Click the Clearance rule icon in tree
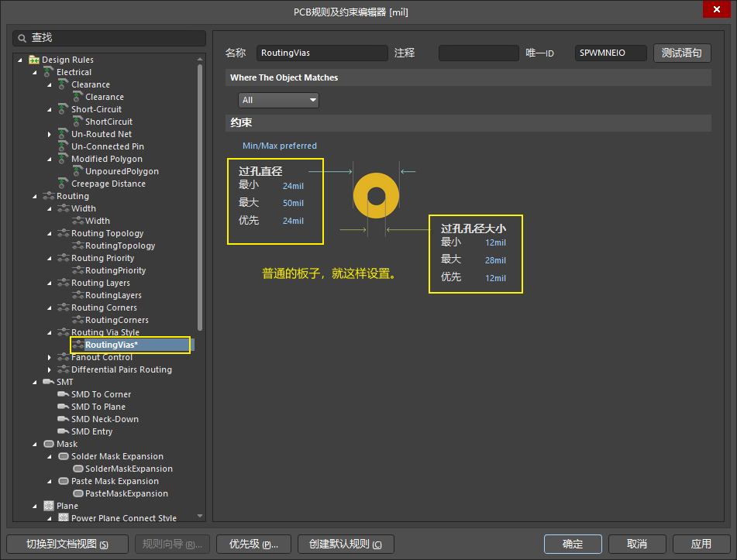The height and width of the screenshot is (560, 737). [77, 97]
